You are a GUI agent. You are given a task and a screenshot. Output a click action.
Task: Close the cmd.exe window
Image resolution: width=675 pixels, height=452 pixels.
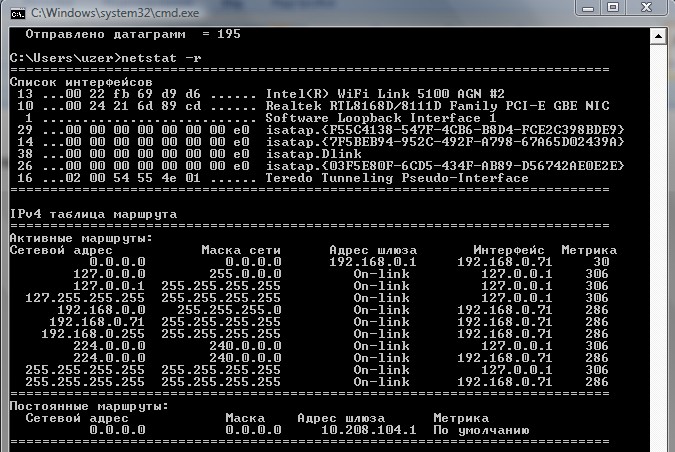click(647, 8)
